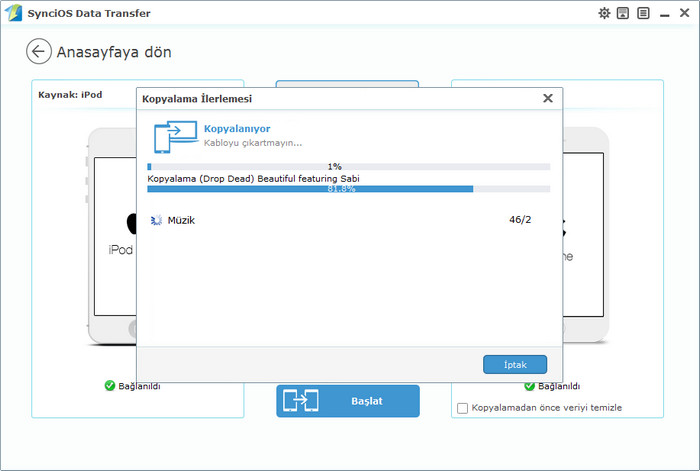Click the device transfer icon in dialog
The image size is (700, 471).
tap(175, 137)
